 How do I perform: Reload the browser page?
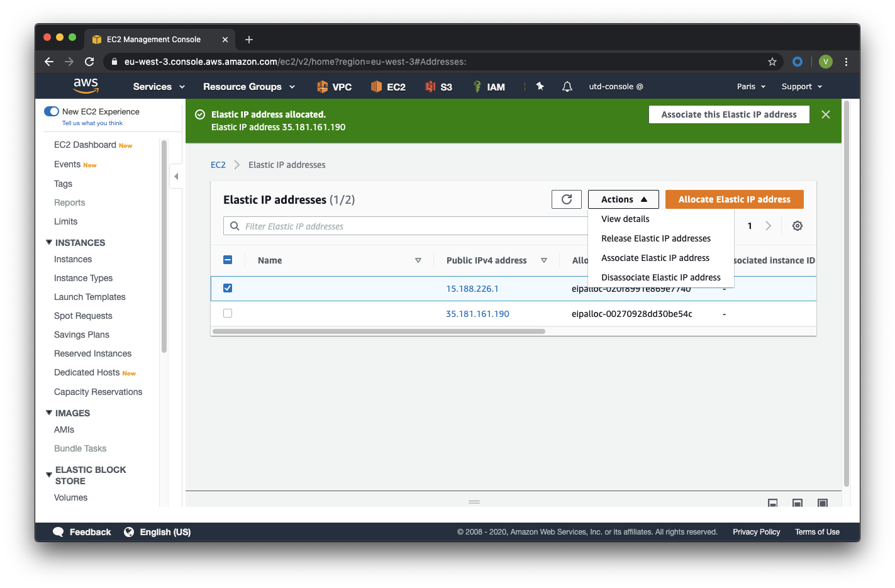89,62
